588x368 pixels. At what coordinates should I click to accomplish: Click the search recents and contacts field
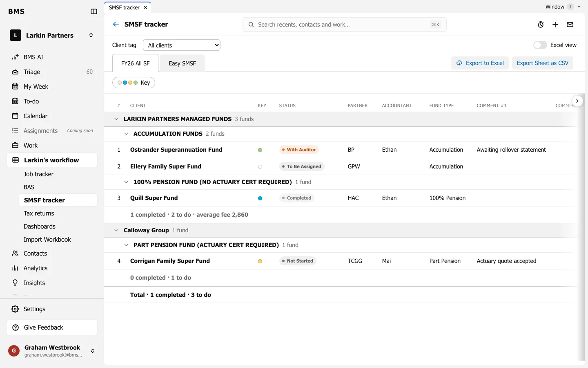point(344,25)
